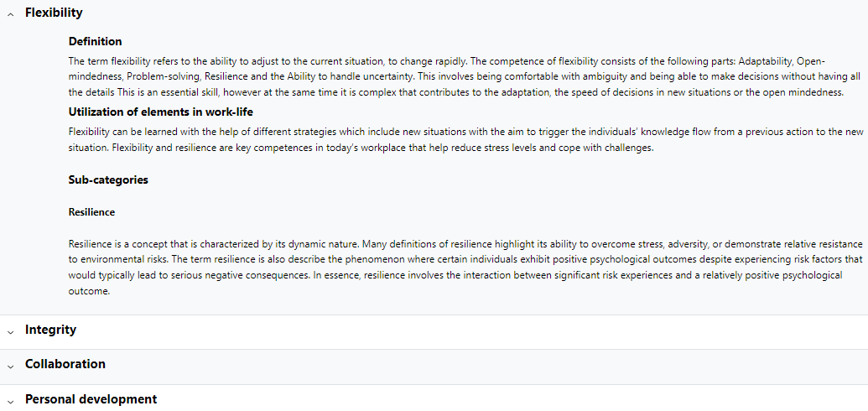Expand the Collaboration section chevron
868x411 pixels.
(x=10, y=366)
